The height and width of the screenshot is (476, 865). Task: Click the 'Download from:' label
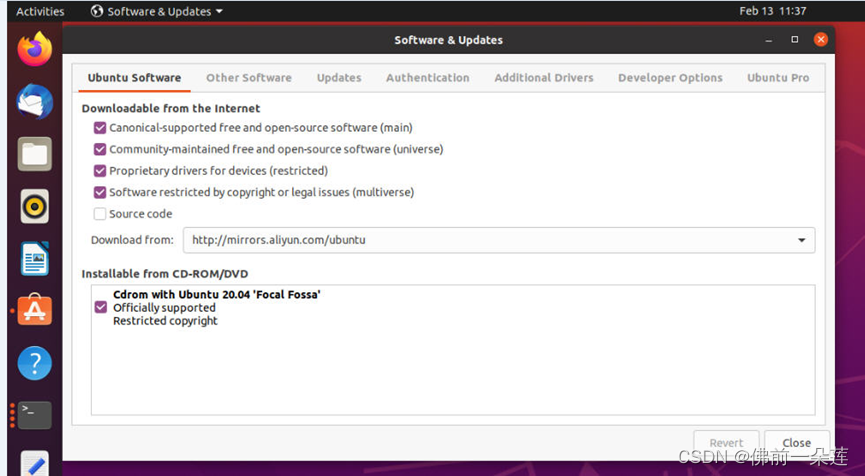[x=132, y=240]
